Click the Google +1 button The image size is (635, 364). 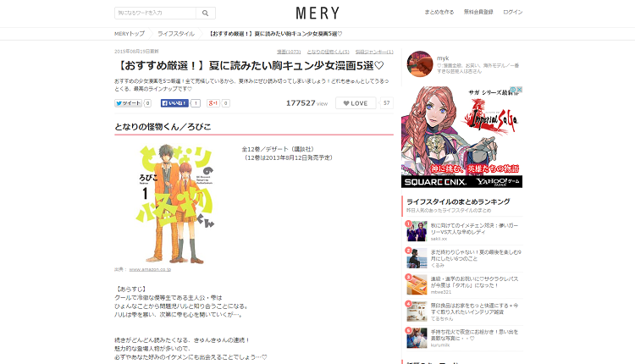213,103
